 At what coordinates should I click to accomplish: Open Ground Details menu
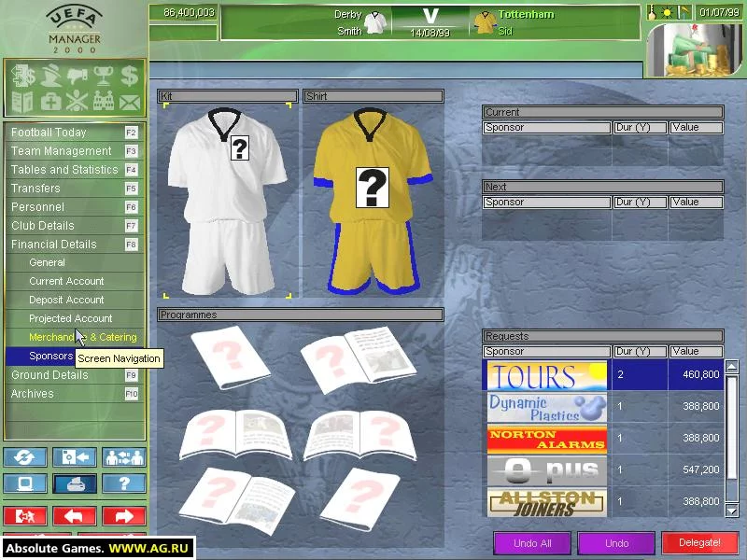coord(75,375)
